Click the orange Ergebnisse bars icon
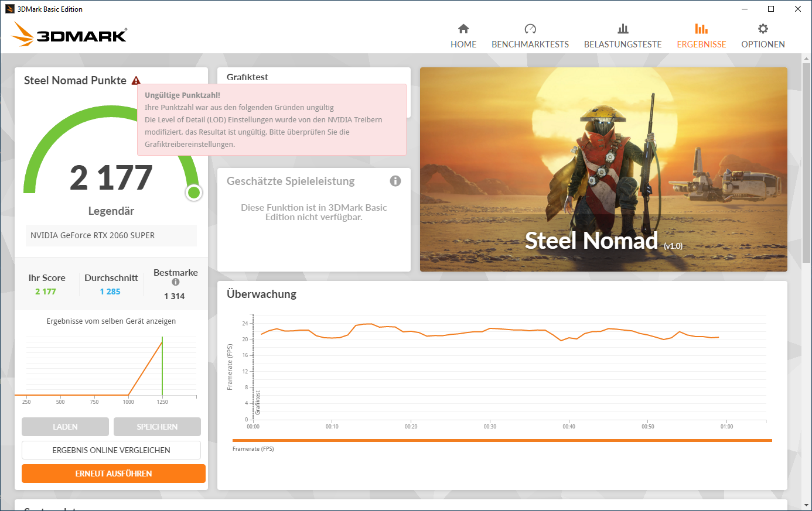The height and width of the screenshot is (511, 812). (x=701, y=28)
